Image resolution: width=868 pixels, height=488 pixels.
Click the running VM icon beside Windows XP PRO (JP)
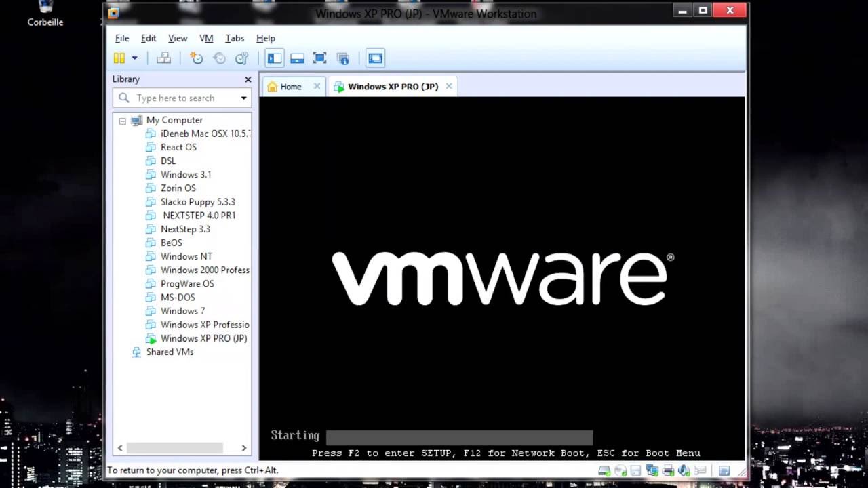151,338
